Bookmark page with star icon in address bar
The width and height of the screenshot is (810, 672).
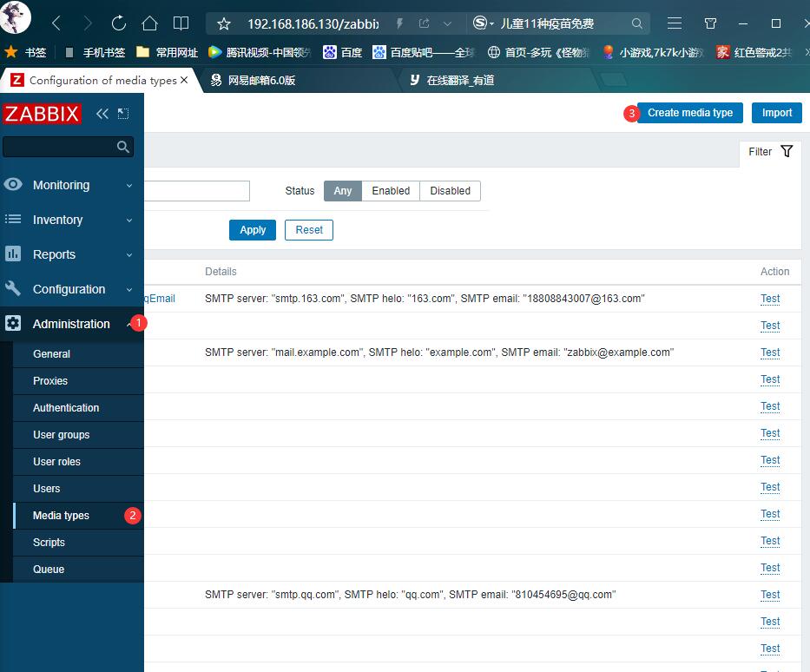point(224,23)
